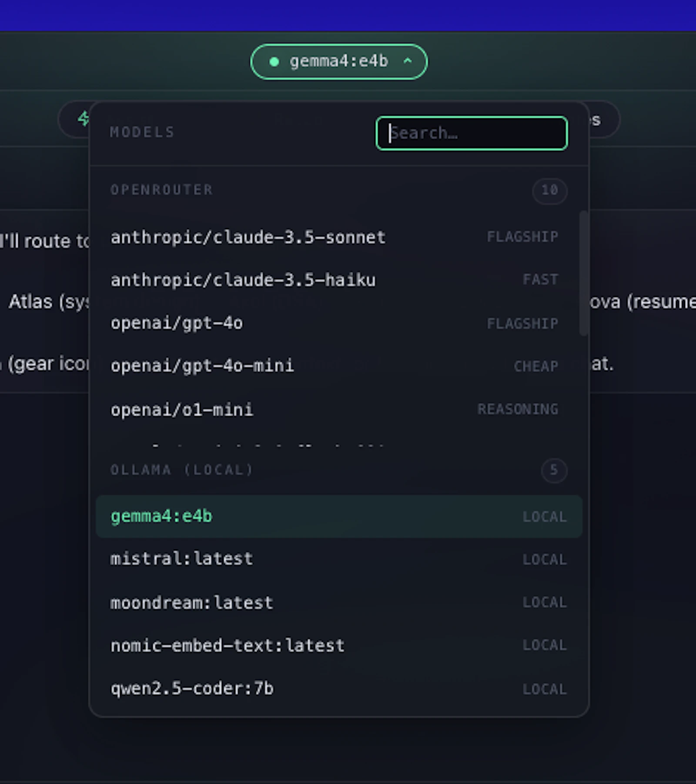Click LOCAL tag beside gemma4:e4b

[545, 517]
